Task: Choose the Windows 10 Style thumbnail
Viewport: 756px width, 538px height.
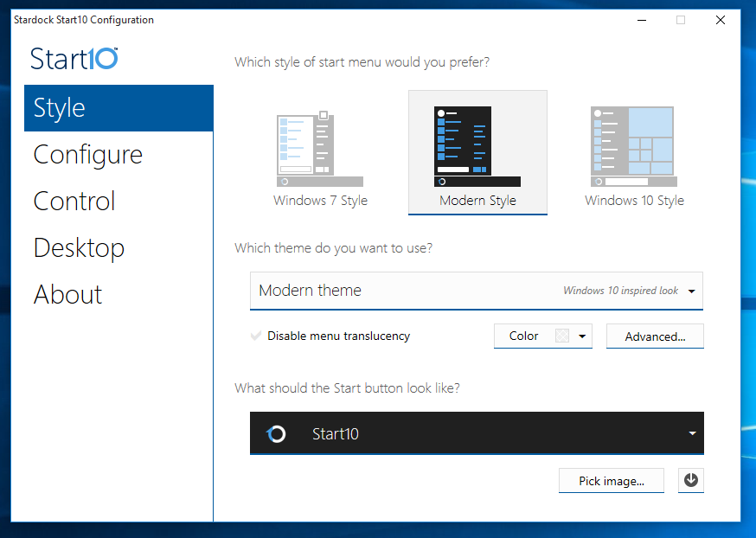Action: tap(634, 146)
